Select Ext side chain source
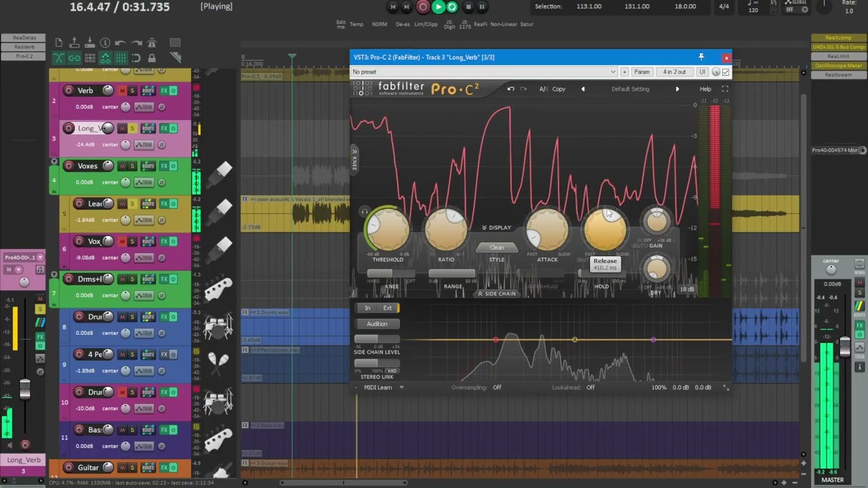Viewport: 868px width, 488px height. [387, 308]
